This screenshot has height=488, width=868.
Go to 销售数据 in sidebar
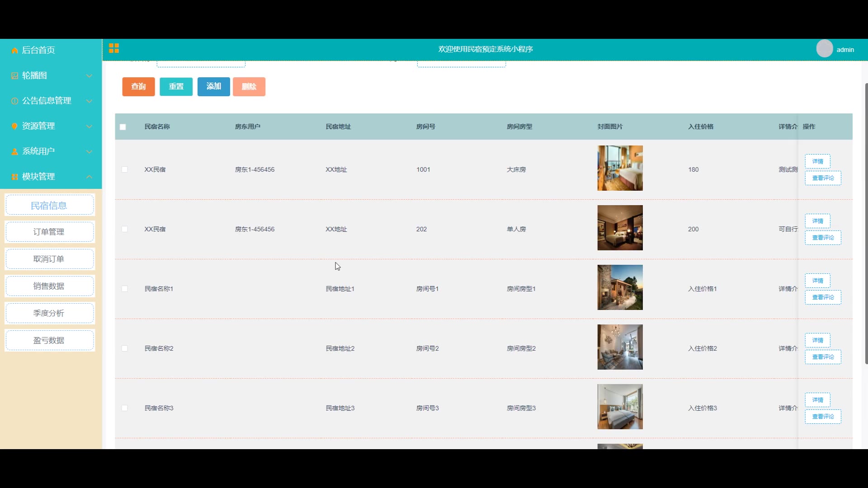click(49, 286)
